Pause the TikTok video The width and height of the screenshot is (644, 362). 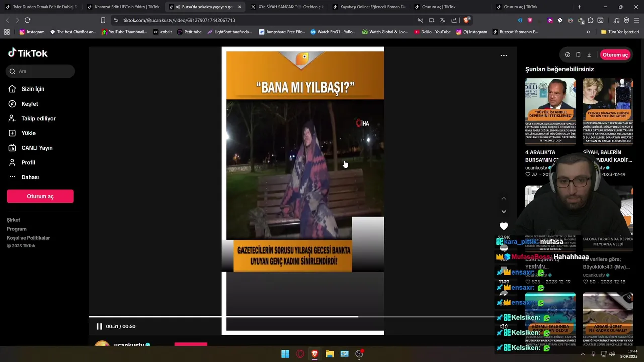point(99,326)
